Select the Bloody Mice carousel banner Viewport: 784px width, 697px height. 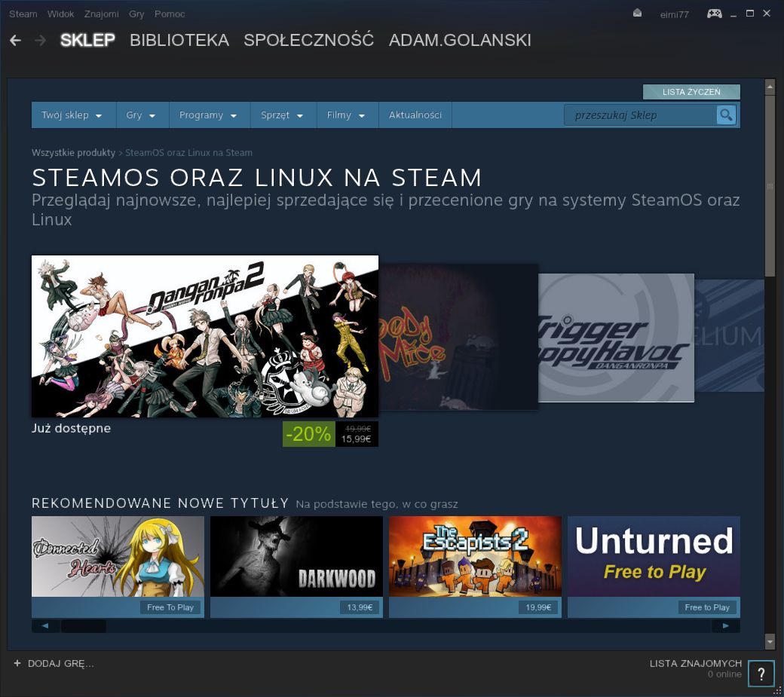458,338
